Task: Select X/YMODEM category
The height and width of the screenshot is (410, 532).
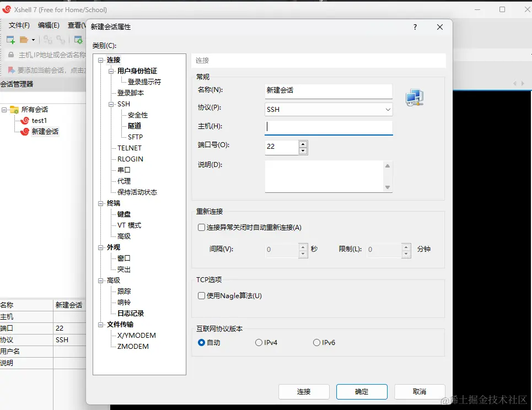Action: click(137, 336)
